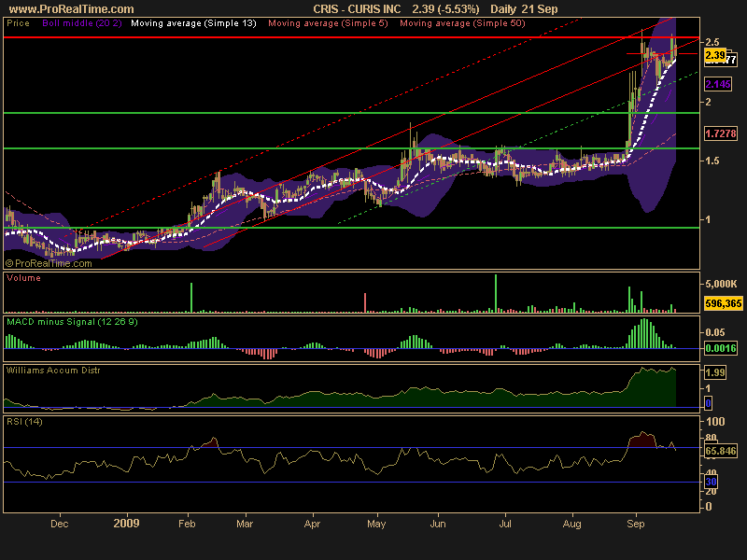Viewport: 747px width, 560px height.
Task: Click the 1.5 price axis label
Action: pos(712,161)
